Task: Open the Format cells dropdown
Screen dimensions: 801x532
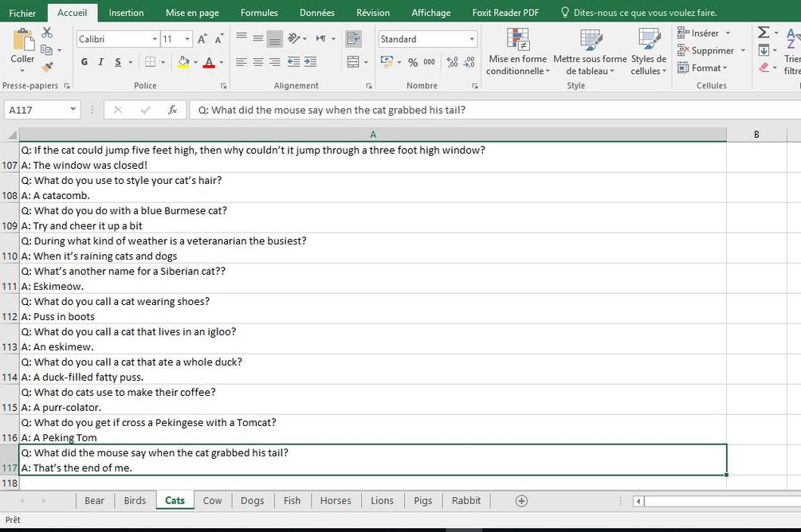Action: tap(702, 68)
